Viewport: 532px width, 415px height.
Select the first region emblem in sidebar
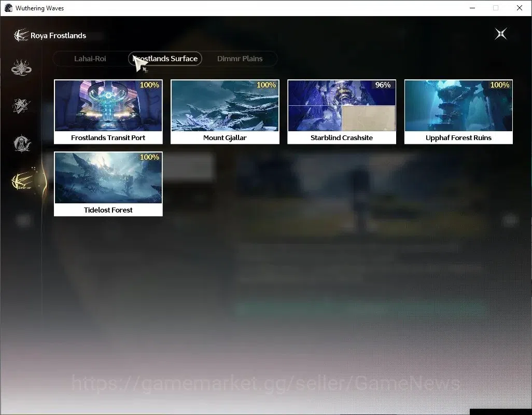21,67
